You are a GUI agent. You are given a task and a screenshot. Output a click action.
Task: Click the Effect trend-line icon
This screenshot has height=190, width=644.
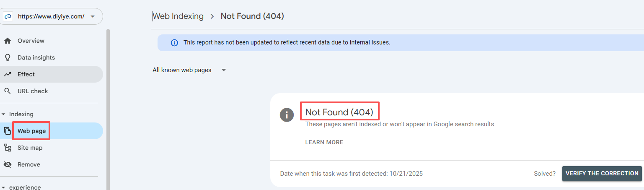[x=7, y=74]
